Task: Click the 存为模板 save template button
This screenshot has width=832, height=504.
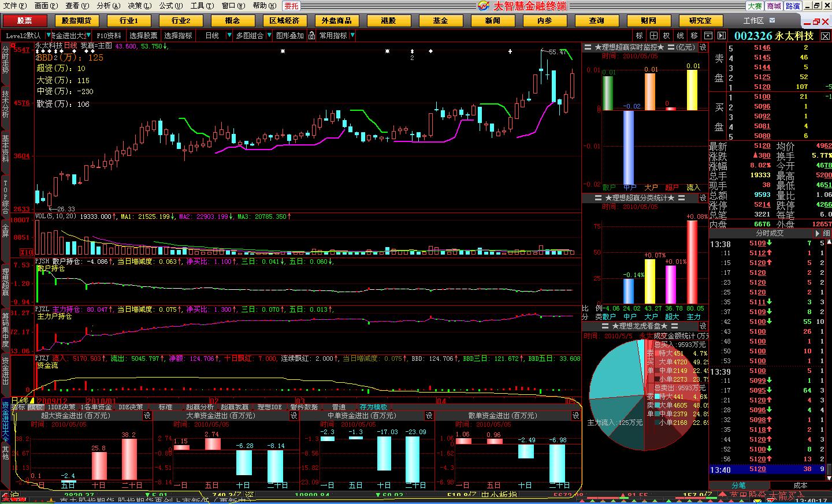Action: click(x=373, y=407)
